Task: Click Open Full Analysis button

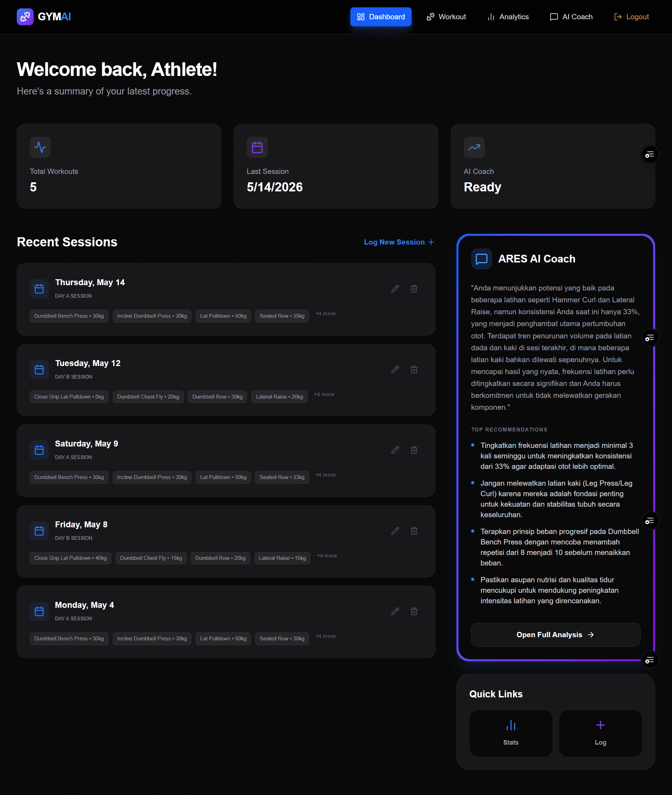Action: (x=555, y=634)
